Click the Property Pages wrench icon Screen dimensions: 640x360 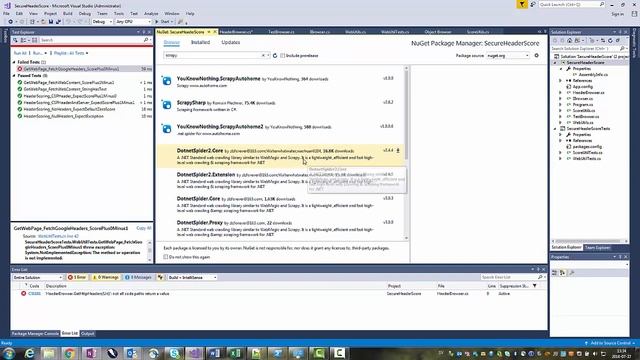[x=571, y=273]
